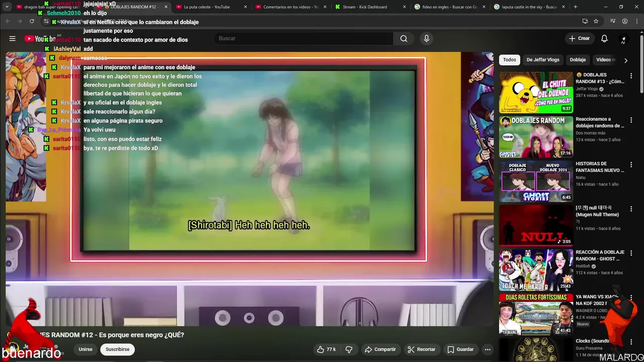
Task: Open the TOUCH ME HARDER 25:43 thumbnail
Action: tap(536, 269)
